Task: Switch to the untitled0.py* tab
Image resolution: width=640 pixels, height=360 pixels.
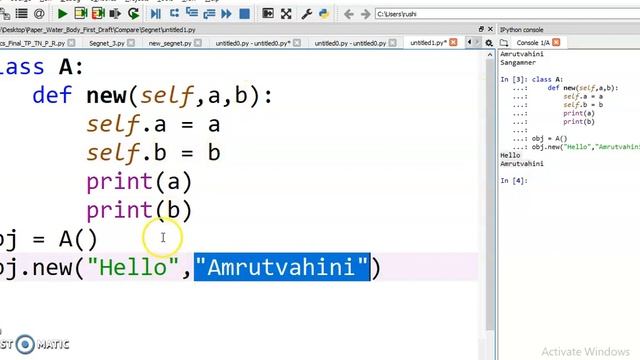Action: click(253, 43)
